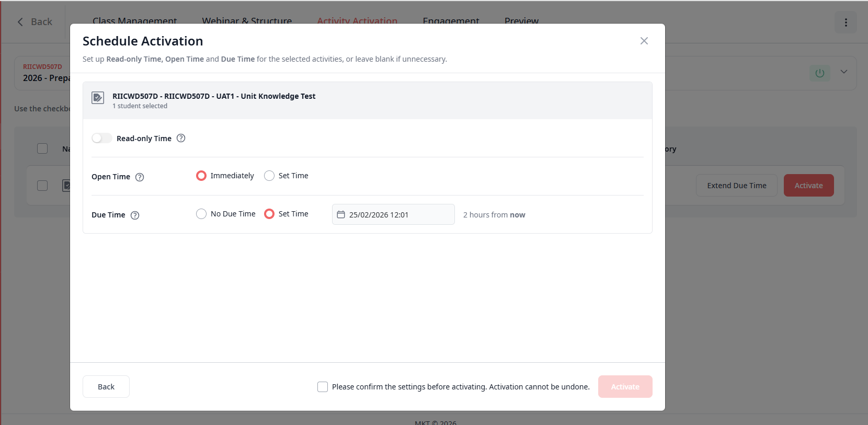Open the three-dot more options menu

coord(846,22)
